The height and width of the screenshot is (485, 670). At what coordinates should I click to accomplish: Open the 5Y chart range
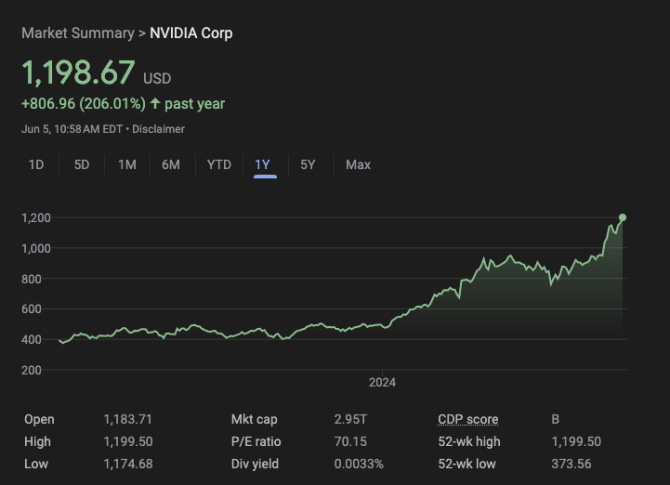pyautogui.click(x=308, y=165)
